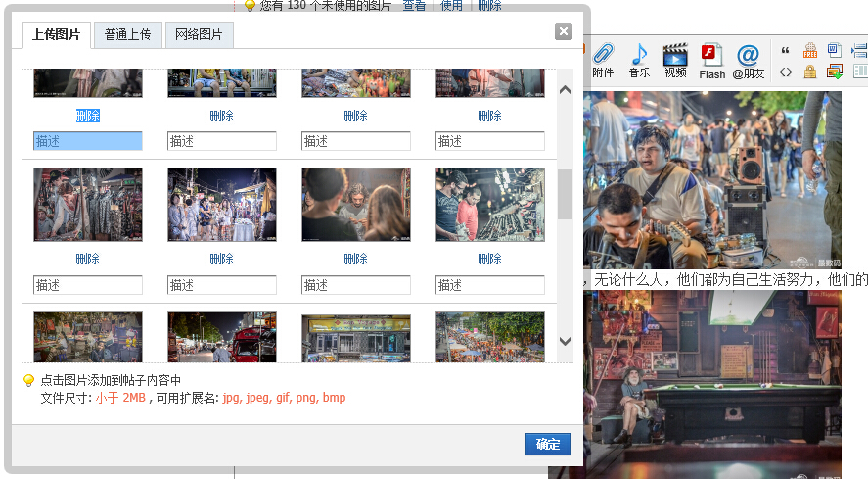Open the 附件 attachment tool in editor toolbar
This screenshot has height=479, width=868.
pyautogui.click(x=603, y=61)
